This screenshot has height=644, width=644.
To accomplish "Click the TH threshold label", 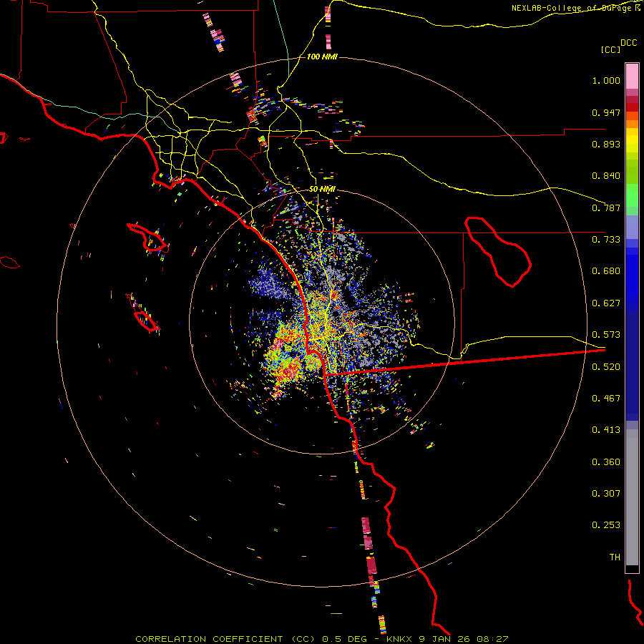I will tap(615, 557).
